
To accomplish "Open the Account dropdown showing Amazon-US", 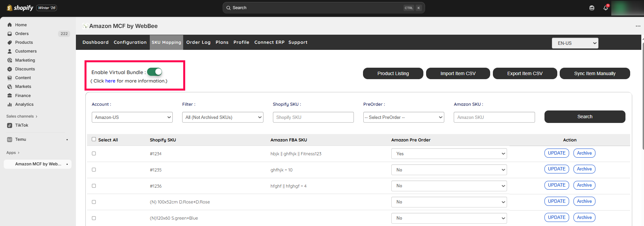I will (132, 117).
